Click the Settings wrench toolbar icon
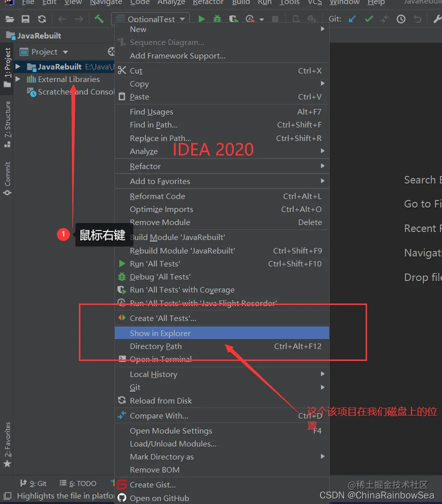Image resolution: width=442 pixels, height=504 pixels. tap(437, 19)
